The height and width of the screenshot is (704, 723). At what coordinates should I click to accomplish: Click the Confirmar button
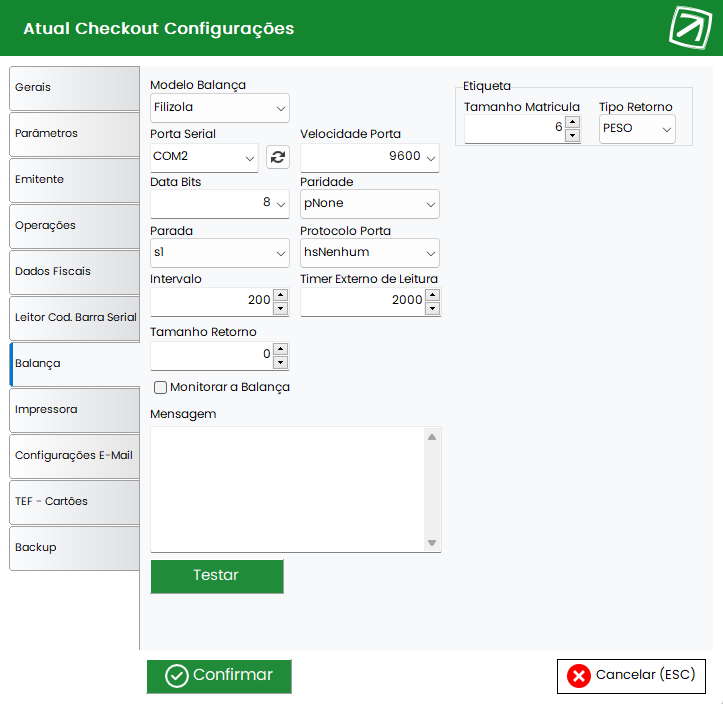tap(219, 676)
